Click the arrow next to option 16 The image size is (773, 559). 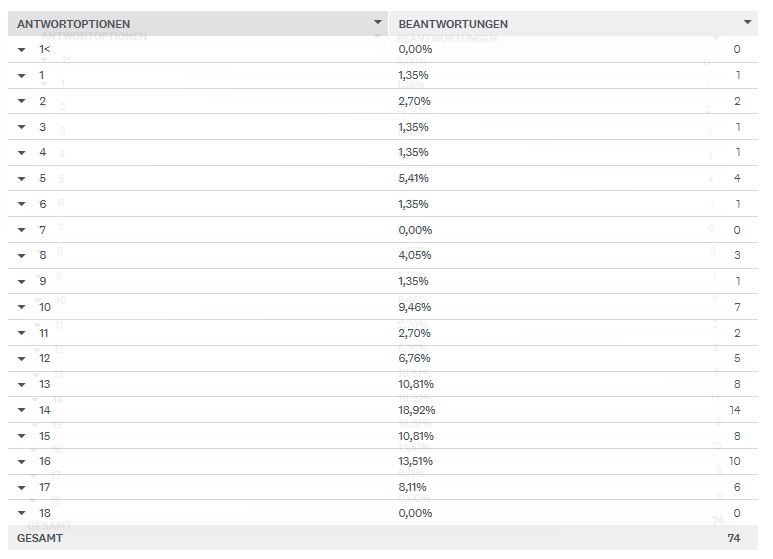pos(22,461)
